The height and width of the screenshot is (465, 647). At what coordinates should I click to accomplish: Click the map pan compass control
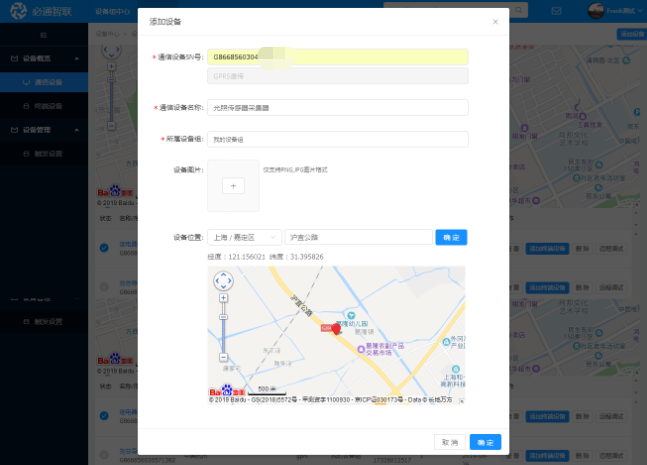click(x=223, y=281)
